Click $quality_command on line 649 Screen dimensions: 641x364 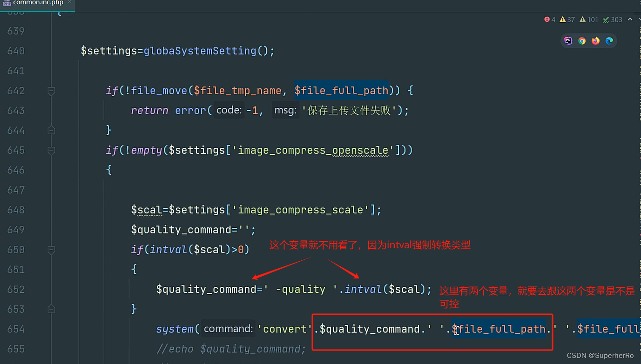181,230
